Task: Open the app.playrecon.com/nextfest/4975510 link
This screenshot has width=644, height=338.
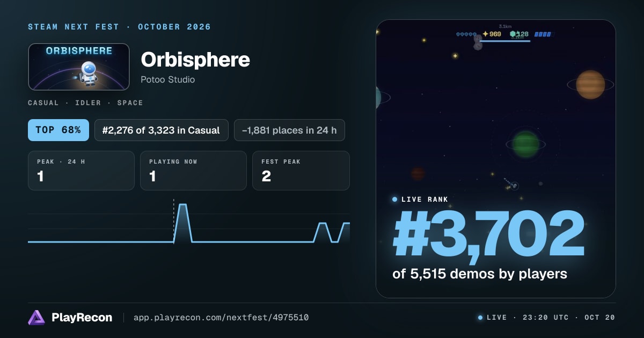Action: [x=221, y=318]
